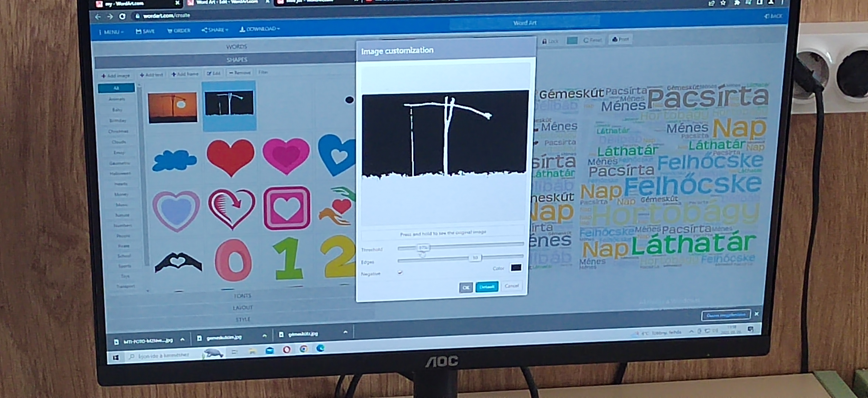Select the blue cloud shape
The height and width of the screenshot is (398, 868).
174,160
